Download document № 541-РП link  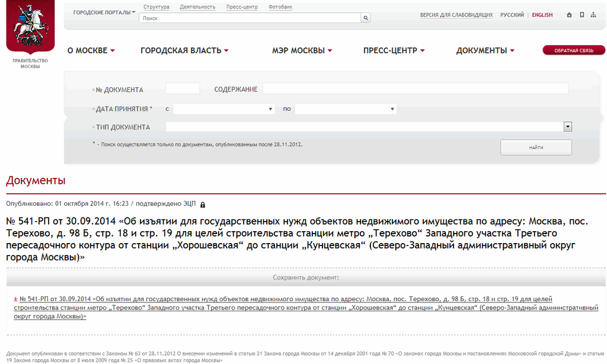click(x=306, y=308)
